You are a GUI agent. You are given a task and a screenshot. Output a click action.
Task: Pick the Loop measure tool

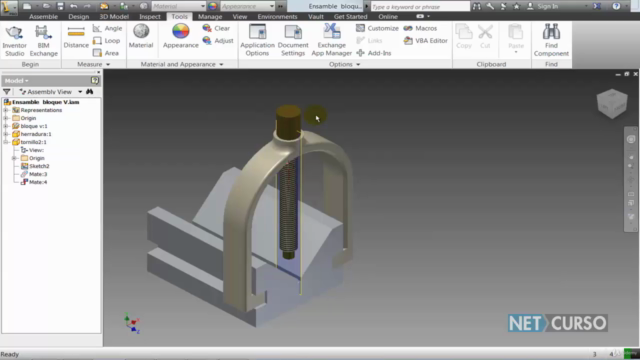[107, 41]
